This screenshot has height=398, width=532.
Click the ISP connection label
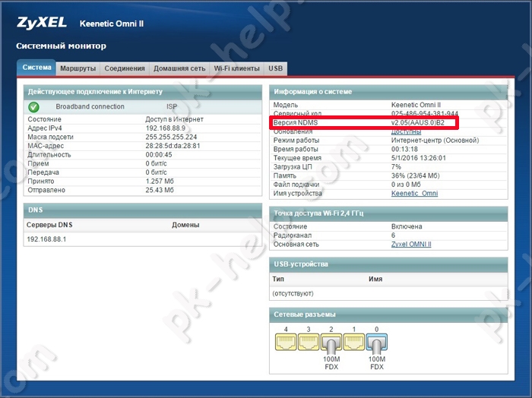(172, 106)
